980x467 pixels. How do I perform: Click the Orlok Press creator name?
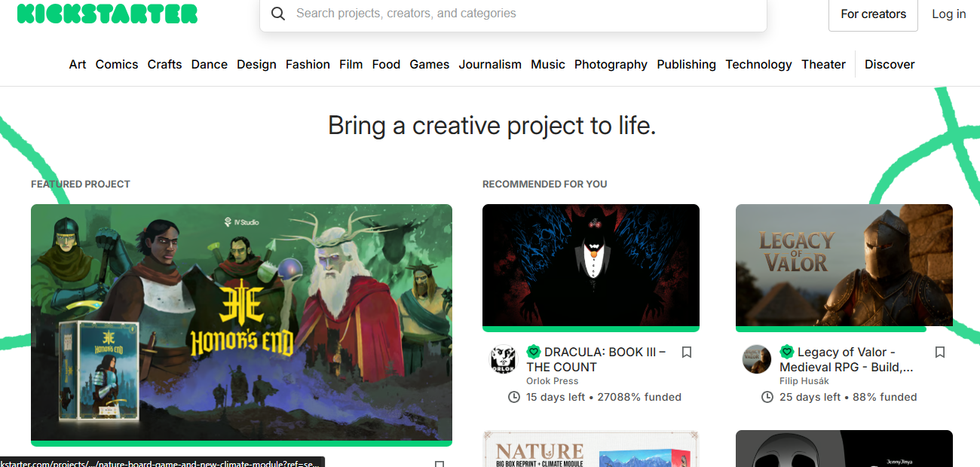[552, 381]
